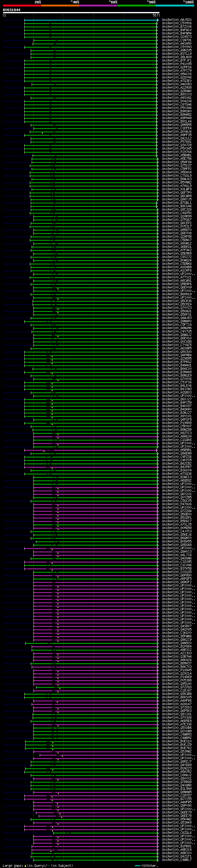
Task: Click the cyan ~100% identity legend segment
Action: (175, 6)
